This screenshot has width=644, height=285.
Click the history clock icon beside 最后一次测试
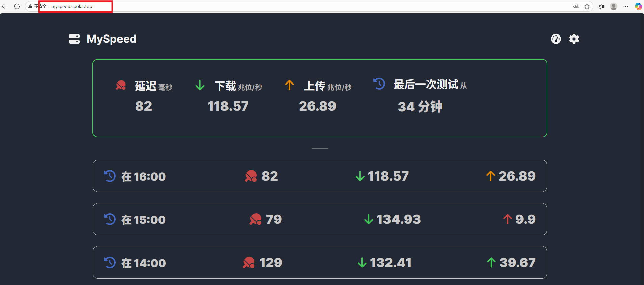click(x=379, y=84)
